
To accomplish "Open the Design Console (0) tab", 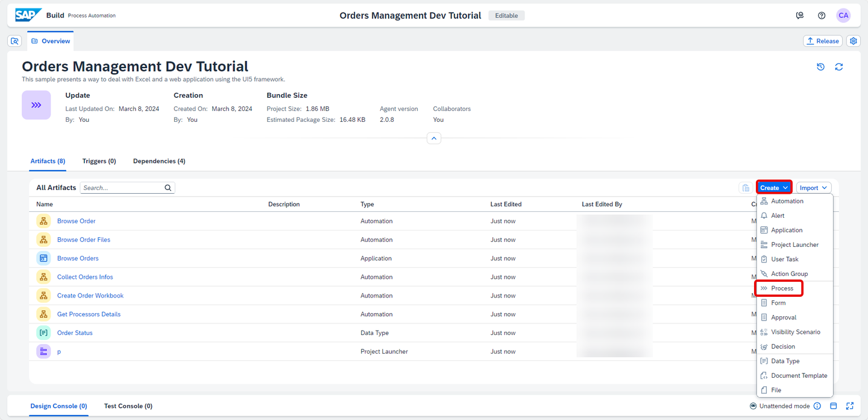I will point(59,406).
